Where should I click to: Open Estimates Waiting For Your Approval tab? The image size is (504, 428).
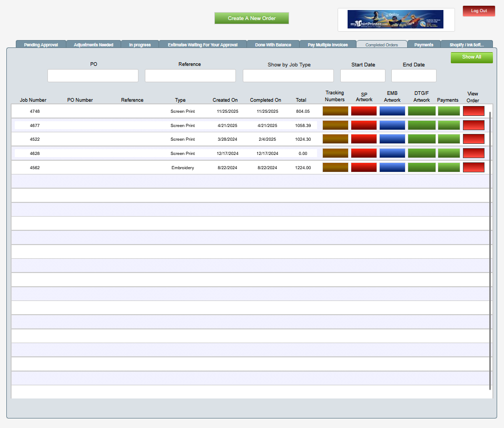203,44
